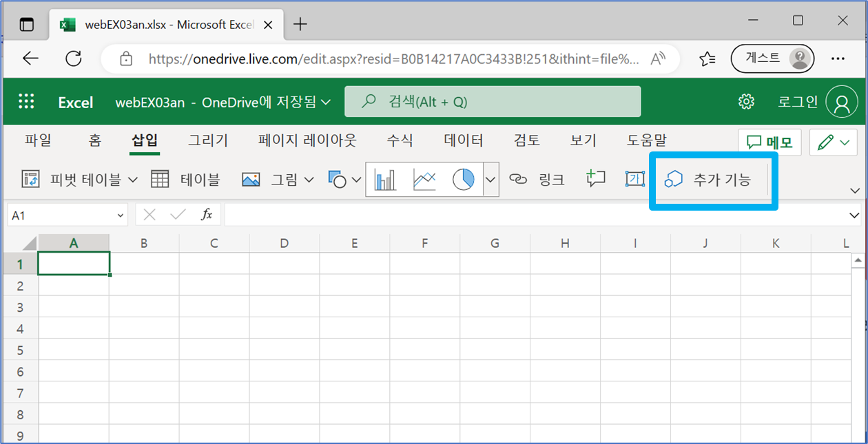Insert a pie chart
The width and height of the screenshot is (868, 444).
pyautogui.click(x=464, y=179)
